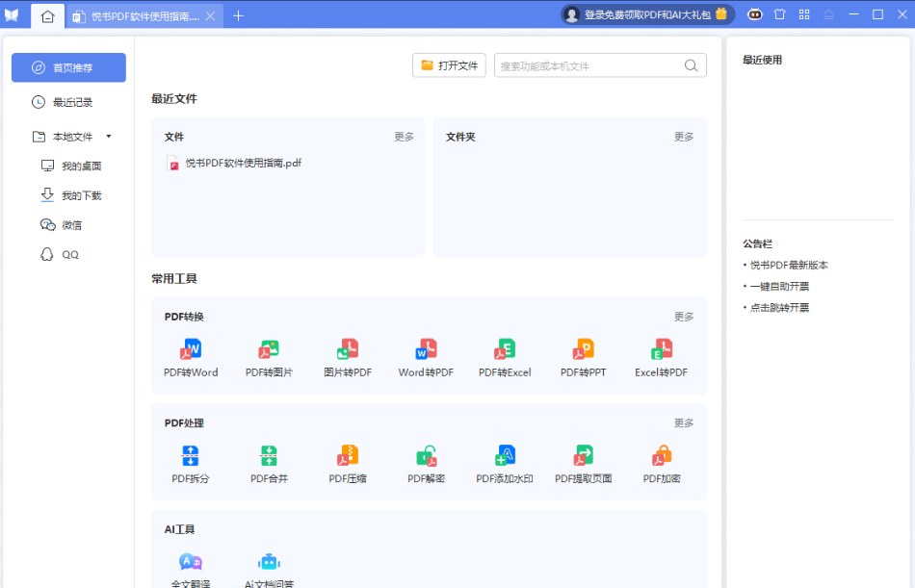This screenshot has width=915, height=588.
Task: Click 更多 in the 文件 panel
Action: (404, 137)
